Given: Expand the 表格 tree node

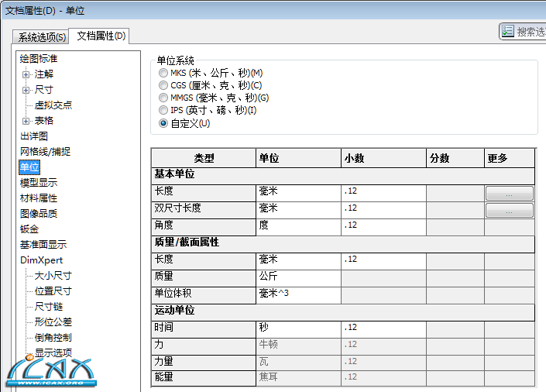Looking at the screenshot, I should point(26,122).
